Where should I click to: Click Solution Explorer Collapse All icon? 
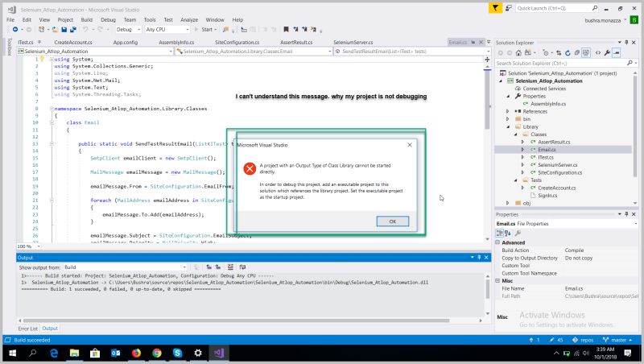click(577, 53)
